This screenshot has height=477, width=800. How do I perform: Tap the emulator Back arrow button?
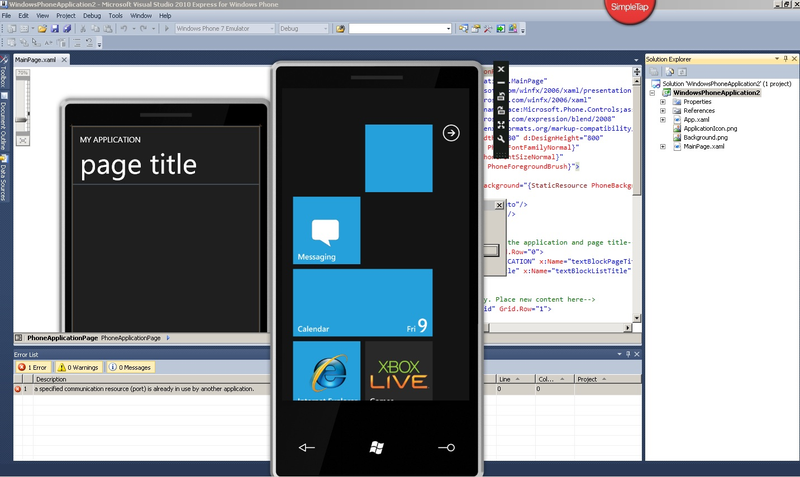[307, 447]
